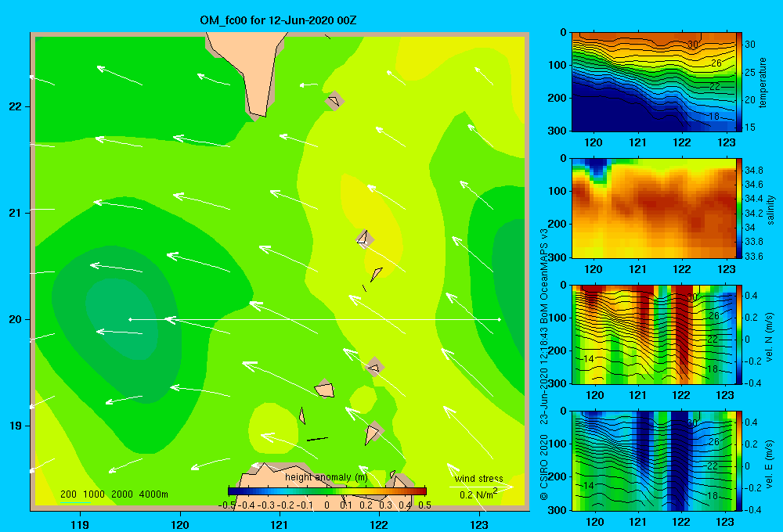Click the '34.8' salinity scale value
This screenshot has width=783, height=532.
[754, 171]
